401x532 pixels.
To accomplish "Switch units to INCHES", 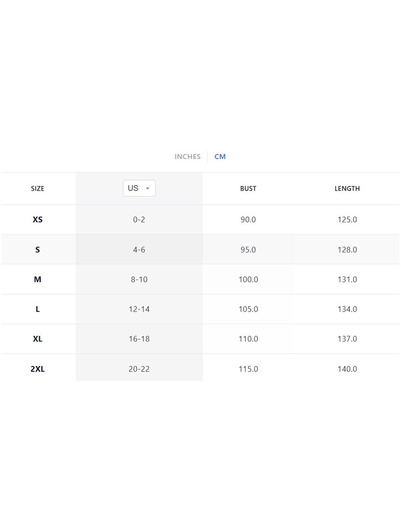I will pos(188,157).
